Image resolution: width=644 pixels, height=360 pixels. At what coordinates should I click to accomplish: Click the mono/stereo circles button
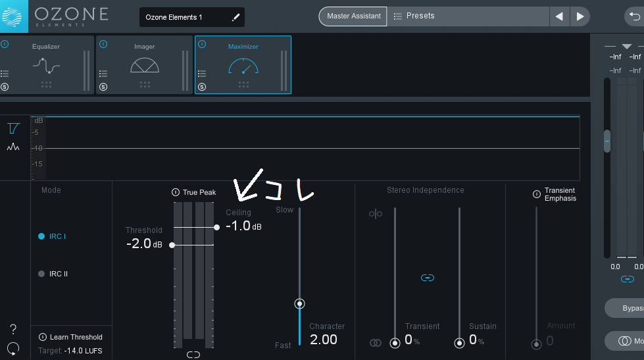point(624,341)
